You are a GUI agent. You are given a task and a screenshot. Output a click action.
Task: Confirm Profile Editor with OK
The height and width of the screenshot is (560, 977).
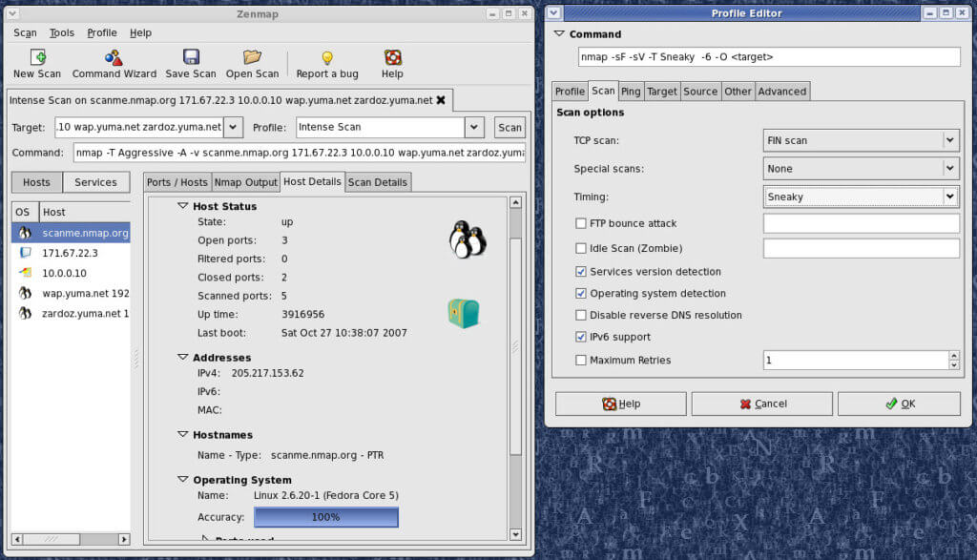coord(899,404)
